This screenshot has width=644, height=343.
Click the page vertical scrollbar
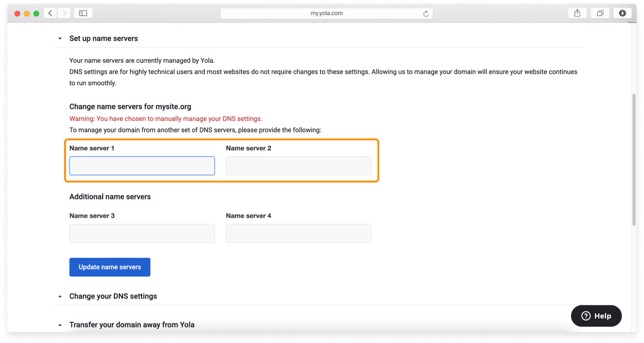coord(633,160)
